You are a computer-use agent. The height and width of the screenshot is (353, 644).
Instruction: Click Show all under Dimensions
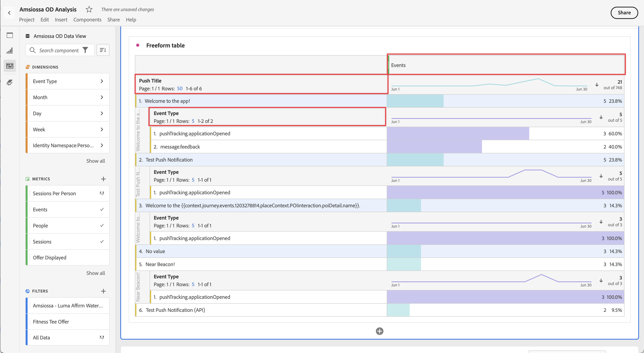click(x=96, y=161)
